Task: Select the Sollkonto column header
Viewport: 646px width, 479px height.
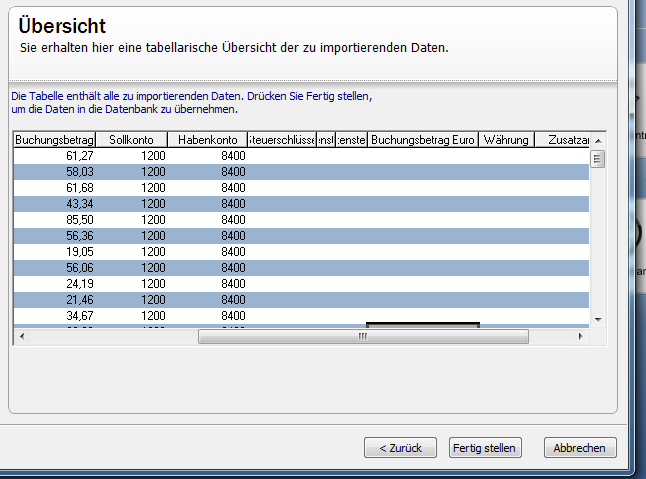Action: 131,140
